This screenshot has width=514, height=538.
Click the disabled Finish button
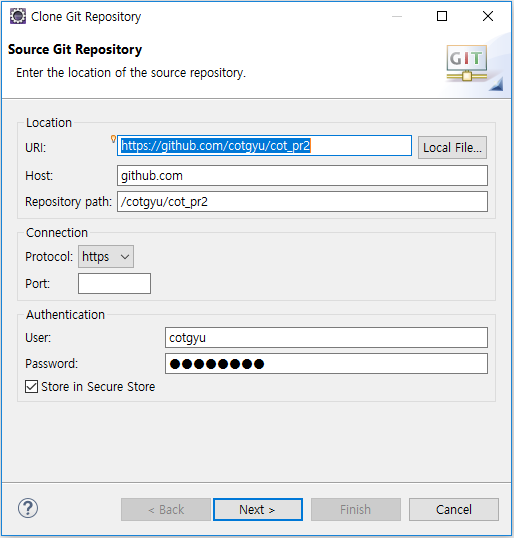[x=356, y=510]
